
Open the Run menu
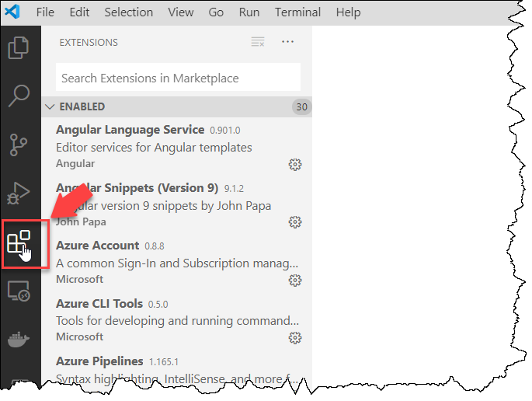(x=249, y=12)
